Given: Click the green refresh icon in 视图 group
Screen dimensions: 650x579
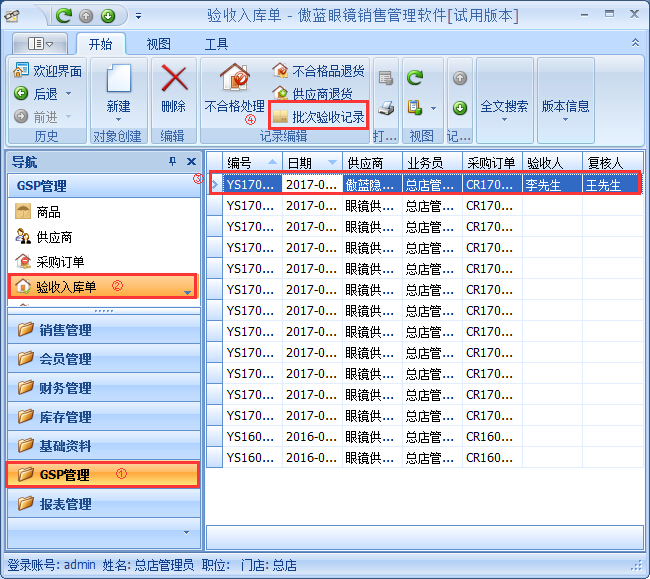Looking at the screenshot, I should 415,77.
